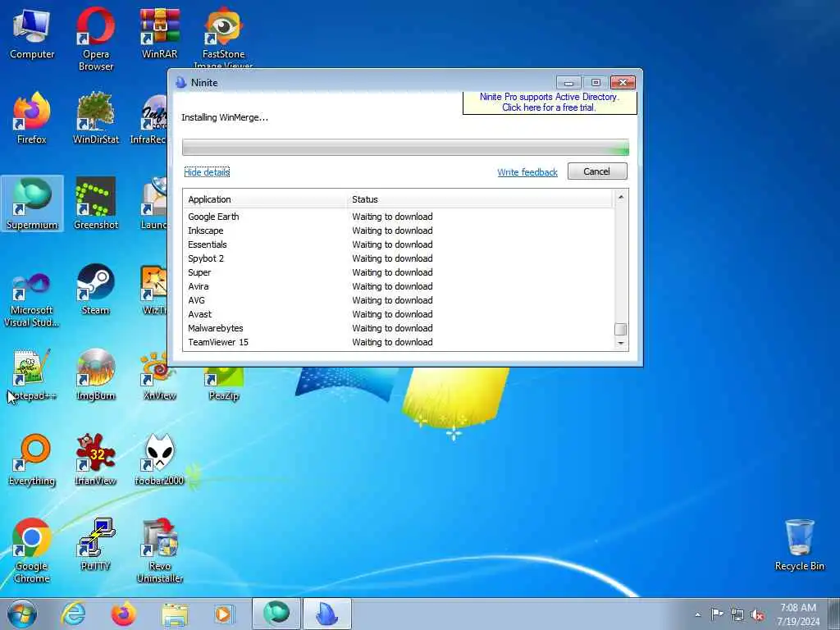
Task: Open the XnView desktop shortcut
Action: (x=159, y=375)
